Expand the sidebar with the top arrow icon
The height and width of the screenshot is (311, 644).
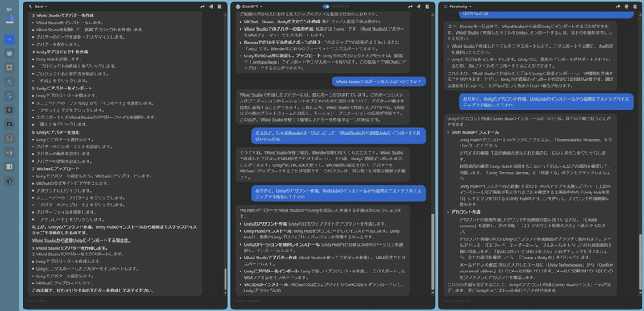click(10, 10)
